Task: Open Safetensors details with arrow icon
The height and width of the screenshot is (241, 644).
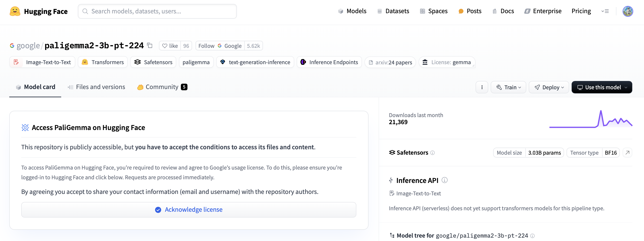Action: (x=627, y=153)
